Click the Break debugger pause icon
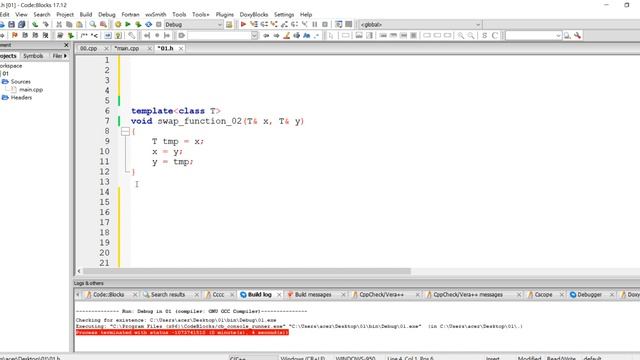This screenshot has width=640, height=360. pos(315,24)
